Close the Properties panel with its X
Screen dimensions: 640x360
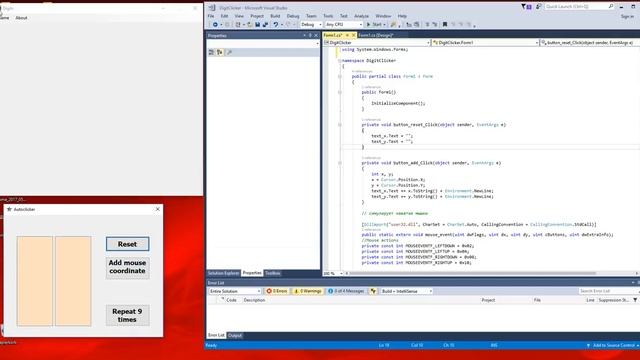[x=316, y=36]
